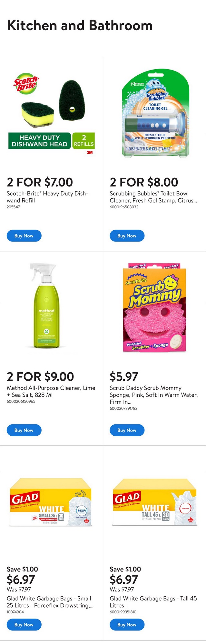206x644 pixels.
Task: View the Method lime spray bottle image
Action: (x=47, y=306)
